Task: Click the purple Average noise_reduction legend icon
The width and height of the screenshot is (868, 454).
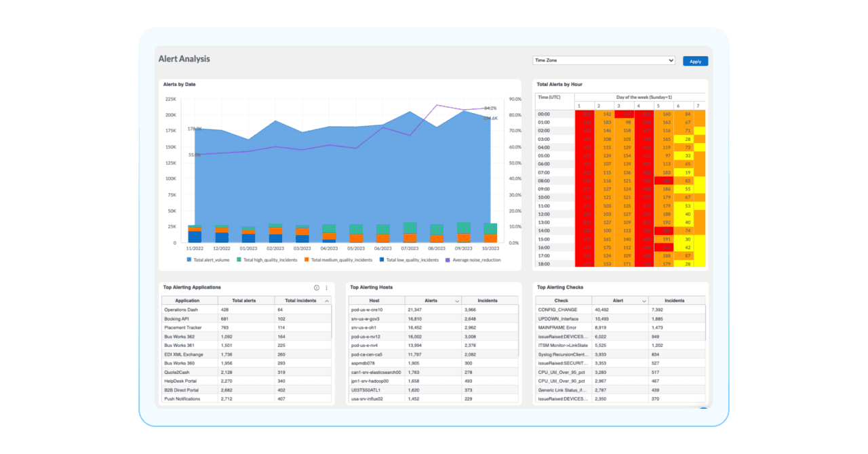Action: (x=448, y=260)
